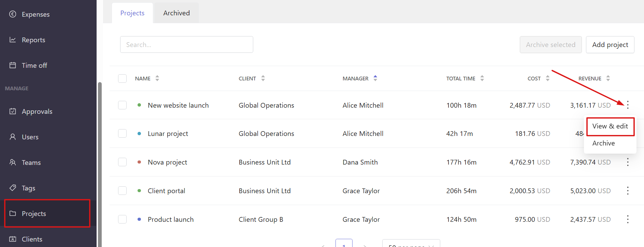Check the Lunar project row checkbox
The height and width of the screenshot is (247, 644).
122,134
